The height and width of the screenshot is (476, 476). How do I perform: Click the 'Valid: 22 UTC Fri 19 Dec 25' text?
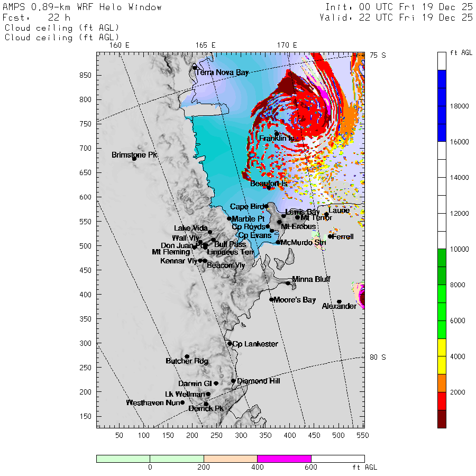396,17
